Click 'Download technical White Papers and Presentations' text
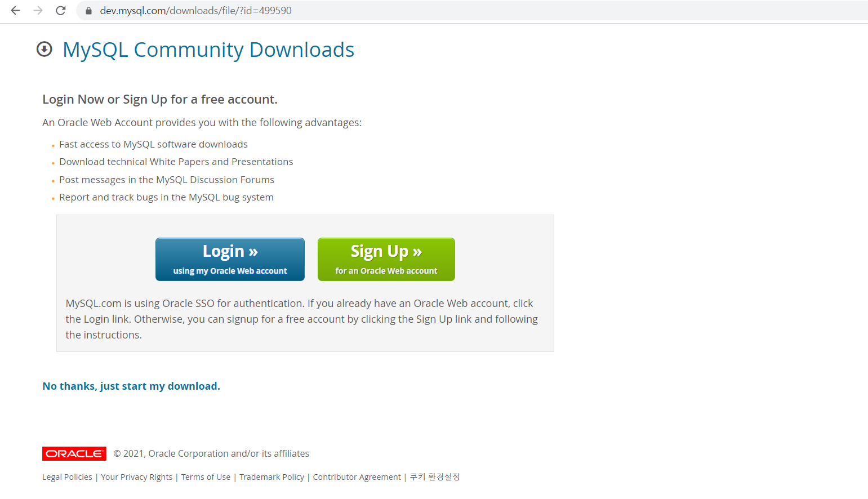This screenshot has width=868, height=499. (176, 162)
